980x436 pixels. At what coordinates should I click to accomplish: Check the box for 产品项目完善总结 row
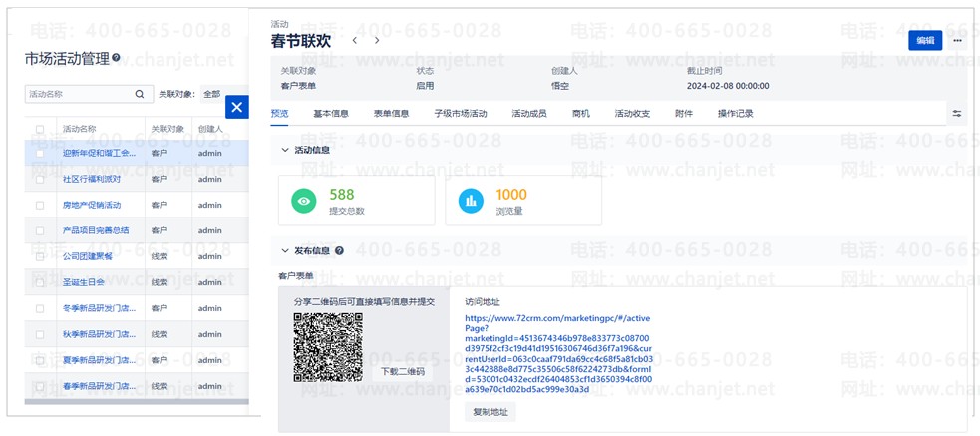tap(40, 230)
